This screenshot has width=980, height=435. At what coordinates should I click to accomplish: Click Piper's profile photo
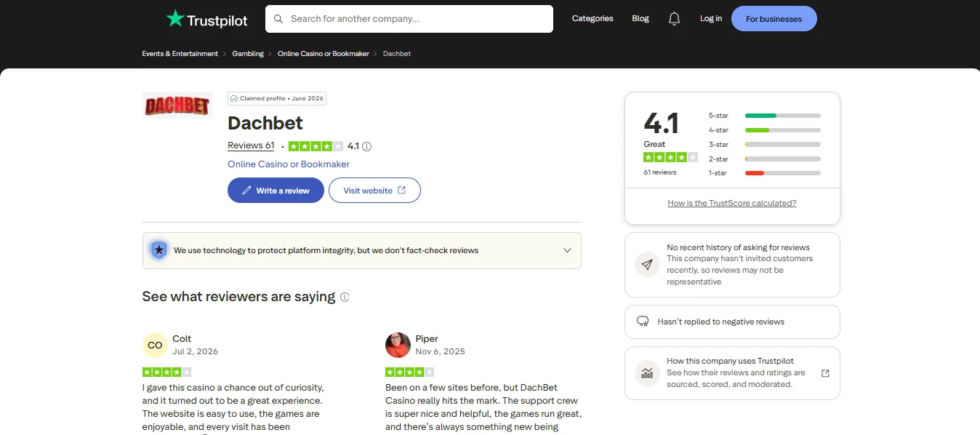pos(398,345)
